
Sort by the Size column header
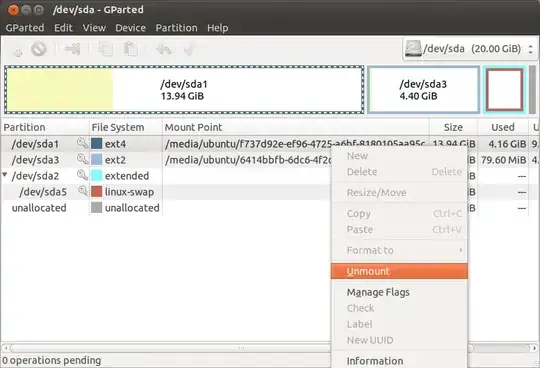(x=453, y=127)
